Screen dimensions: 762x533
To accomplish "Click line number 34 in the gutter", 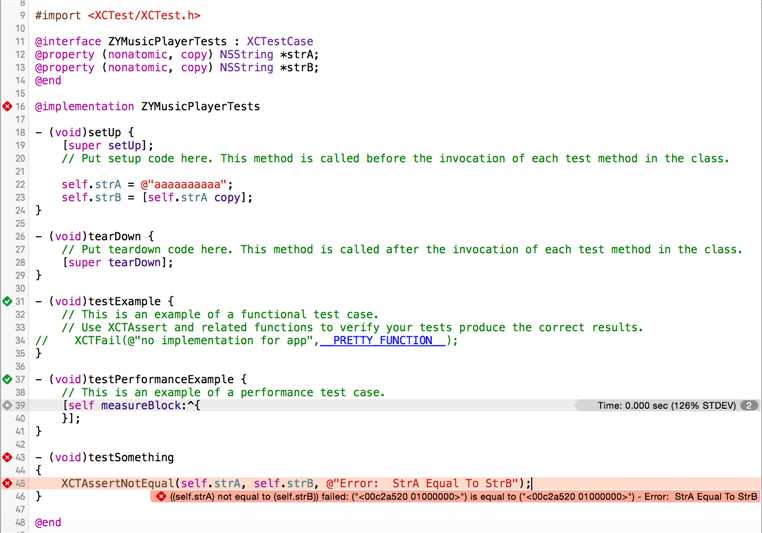I will coord(20,340).
